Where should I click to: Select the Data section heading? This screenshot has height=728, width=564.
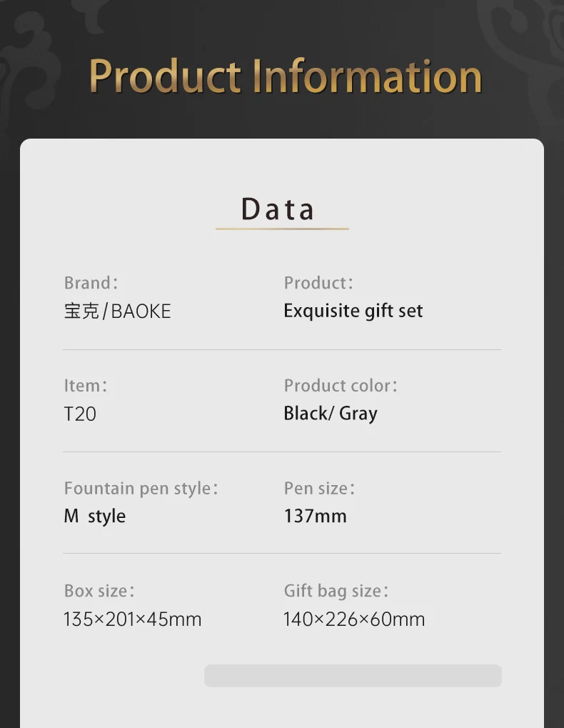coord(278,209)
